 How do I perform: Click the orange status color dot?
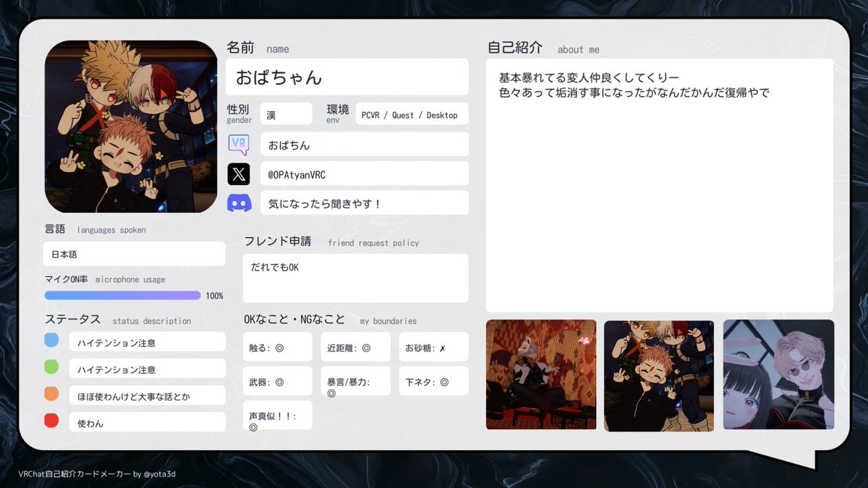coord(51,393)
